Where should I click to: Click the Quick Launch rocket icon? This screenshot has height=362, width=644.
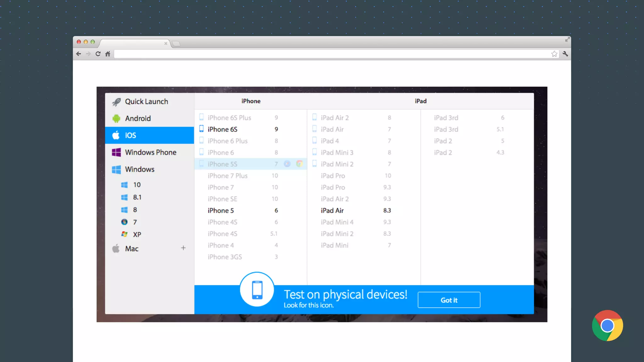pyautogui.click(x=116, y=101)
